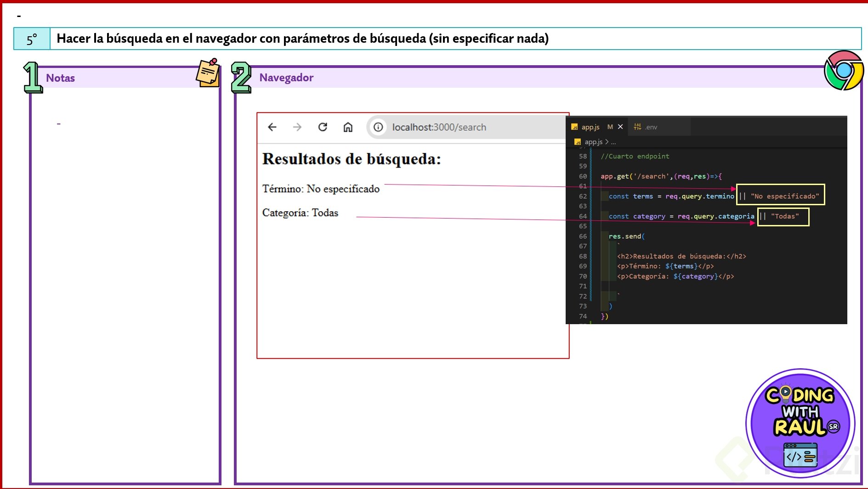Select the 'Término: No especificado' text
This screenshot has height=489, width=868.
click(x=321, y=189)
